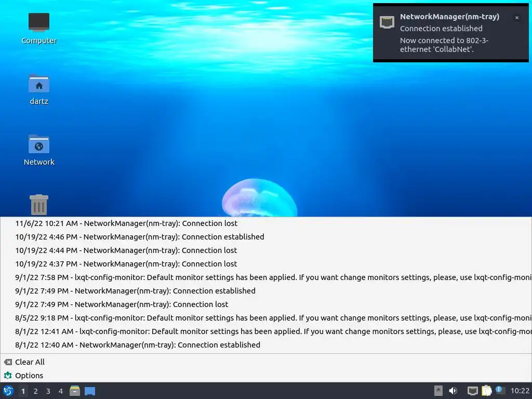The width and height of the screenshot is (532, 399).
Task: Switch to workspace 2
Action: [36, 391]
